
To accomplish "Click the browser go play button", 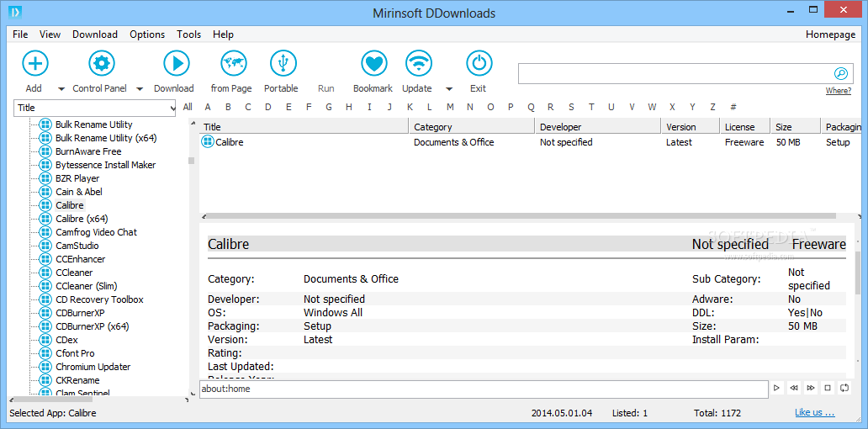I will pyautogui.click(x=776, y=388).
